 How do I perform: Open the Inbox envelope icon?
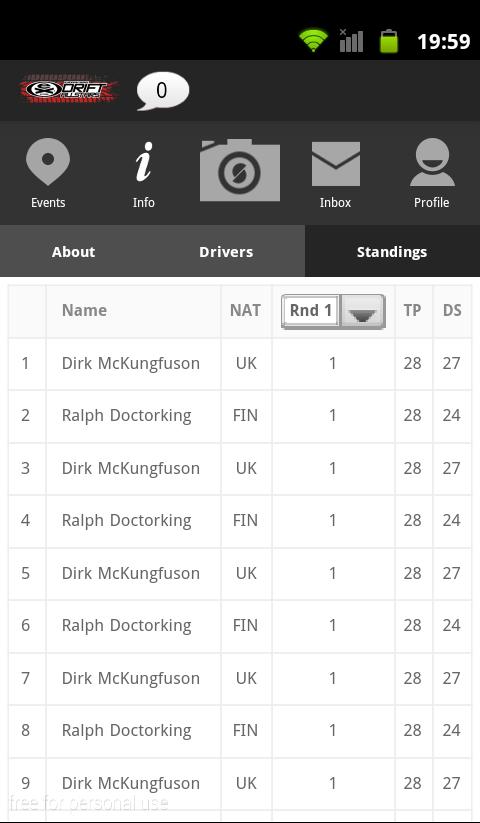pos(336,164)
